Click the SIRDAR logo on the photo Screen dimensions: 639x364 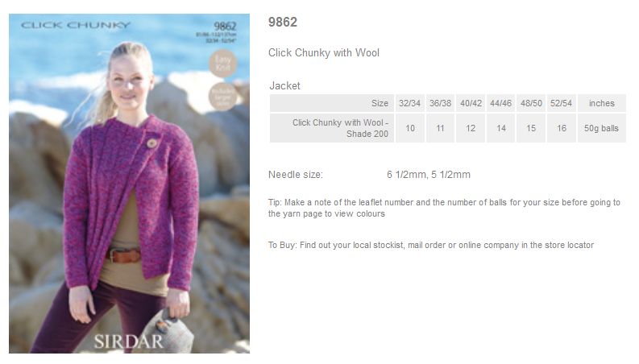click(129, 341)
